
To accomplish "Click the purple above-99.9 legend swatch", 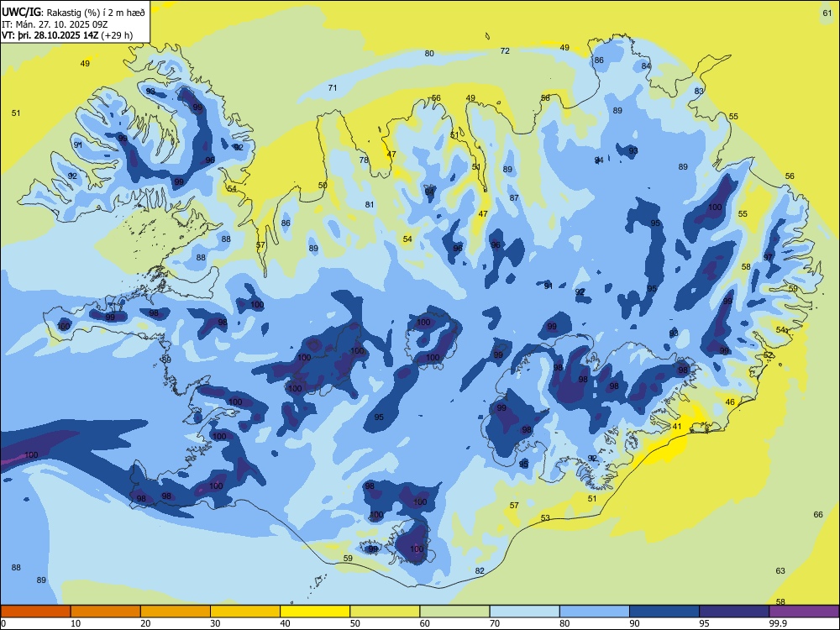I will click(804, 612).
